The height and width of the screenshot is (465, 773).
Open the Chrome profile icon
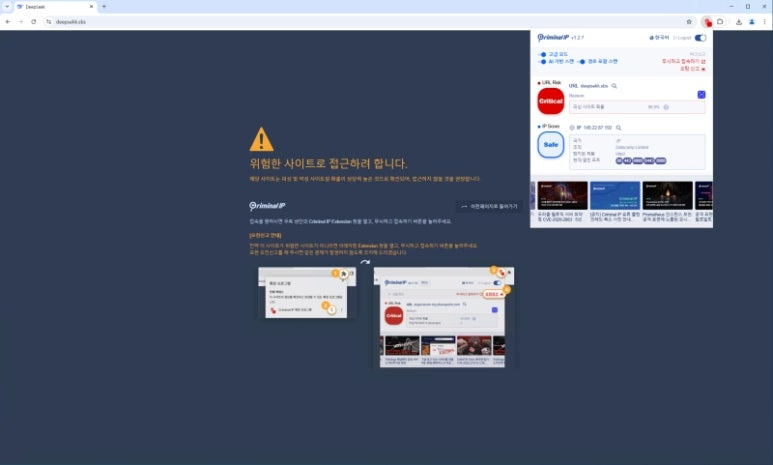coord(752,22)
